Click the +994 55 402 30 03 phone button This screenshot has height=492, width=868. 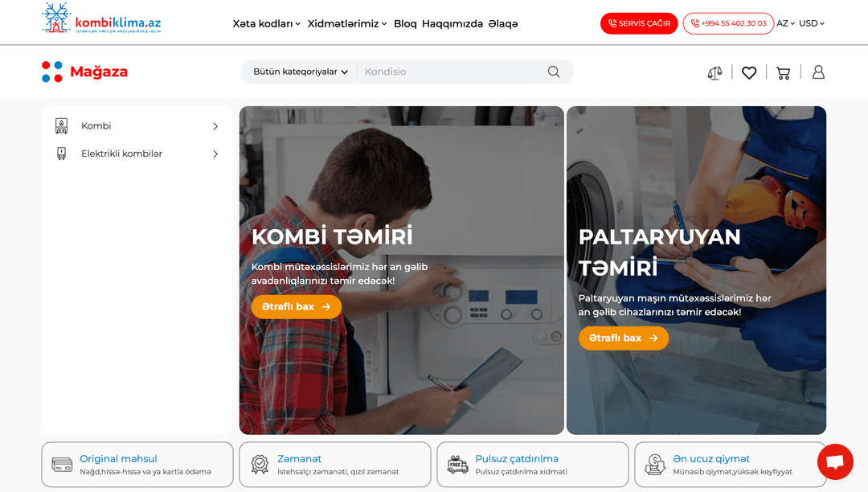coord(728,23)
